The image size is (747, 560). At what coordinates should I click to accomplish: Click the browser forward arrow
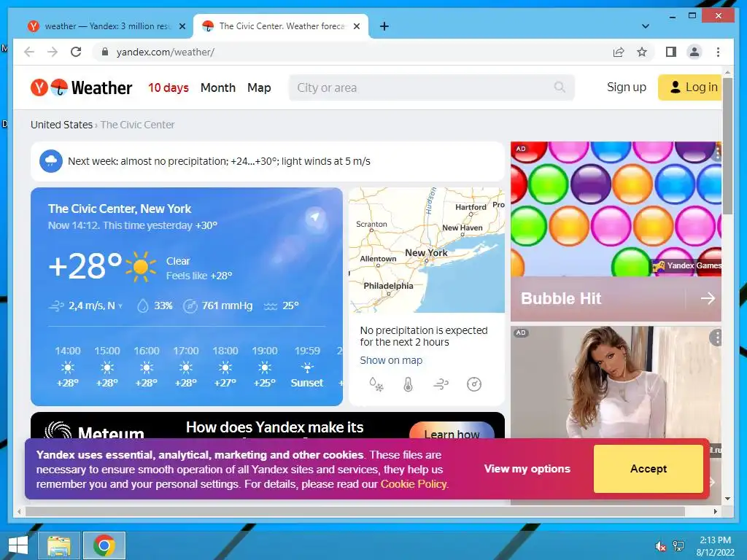[53, 52]
